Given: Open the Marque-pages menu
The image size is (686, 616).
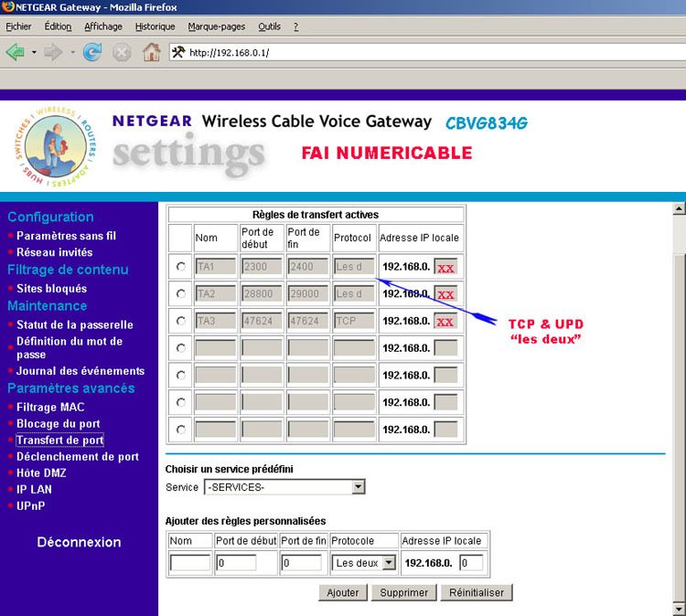Looking at the screenshot, I should (216, 27).
